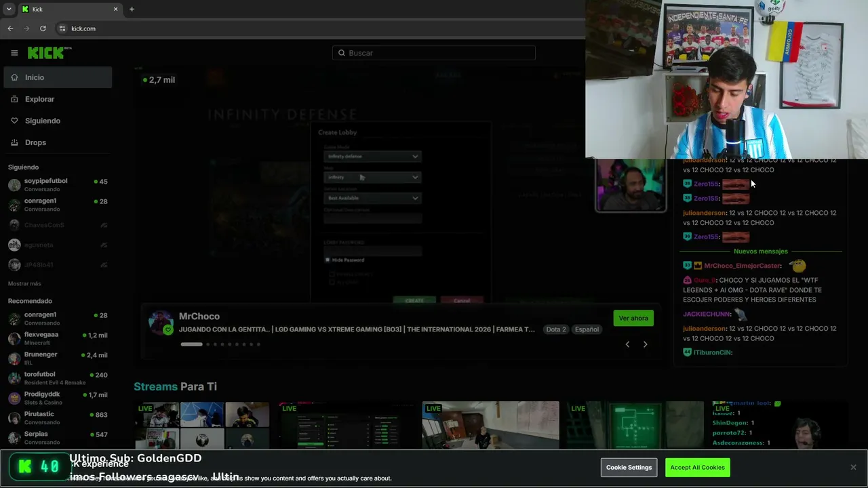This screenshot has height=488, width=868.
Task: Click the Inicio house icon
Action: (x=14, y=77)
